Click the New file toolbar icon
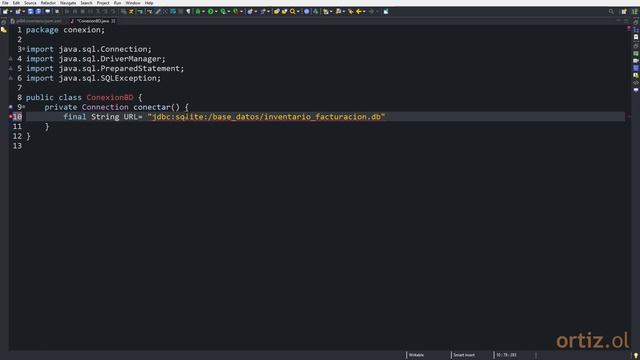Screen dimensions: 640x360 tap(5, 11)
